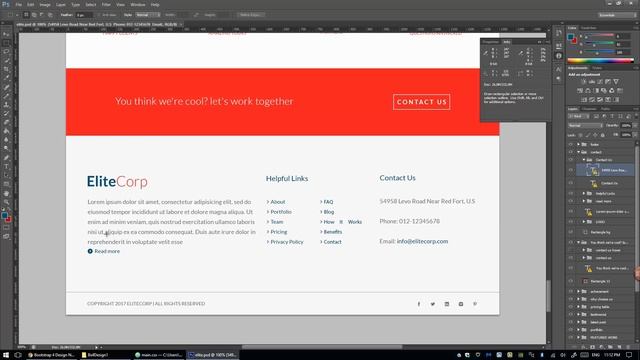Click Subtract from selection option icon
Screen dimensions: 640x360
pyautogui.click(x=42, y=15)
